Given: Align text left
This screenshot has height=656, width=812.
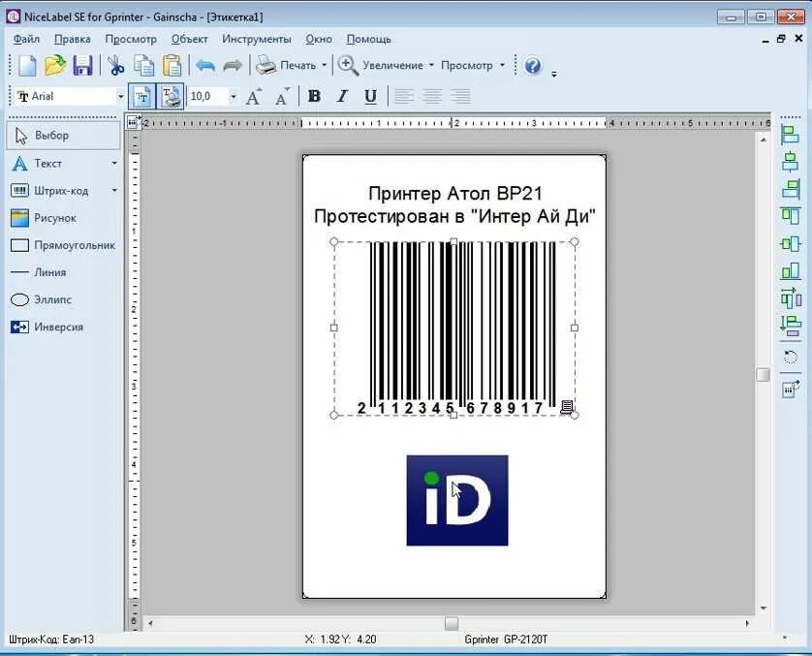Looking at the screenshot, I should [x=404, y=96].
